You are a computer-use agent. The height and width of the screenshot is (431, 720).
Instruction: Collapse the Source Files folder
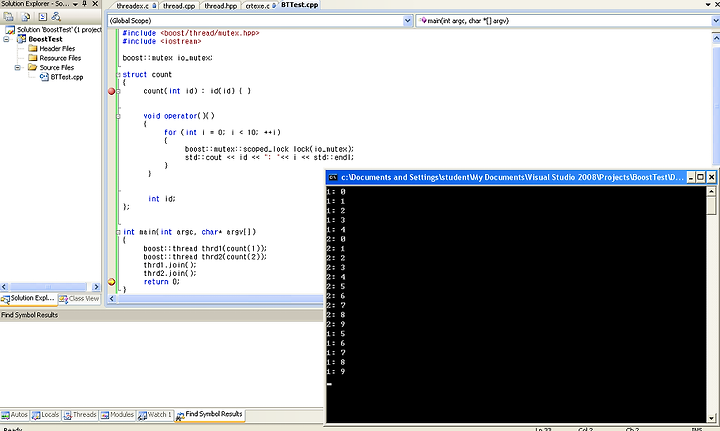click(x=17, y=67)
